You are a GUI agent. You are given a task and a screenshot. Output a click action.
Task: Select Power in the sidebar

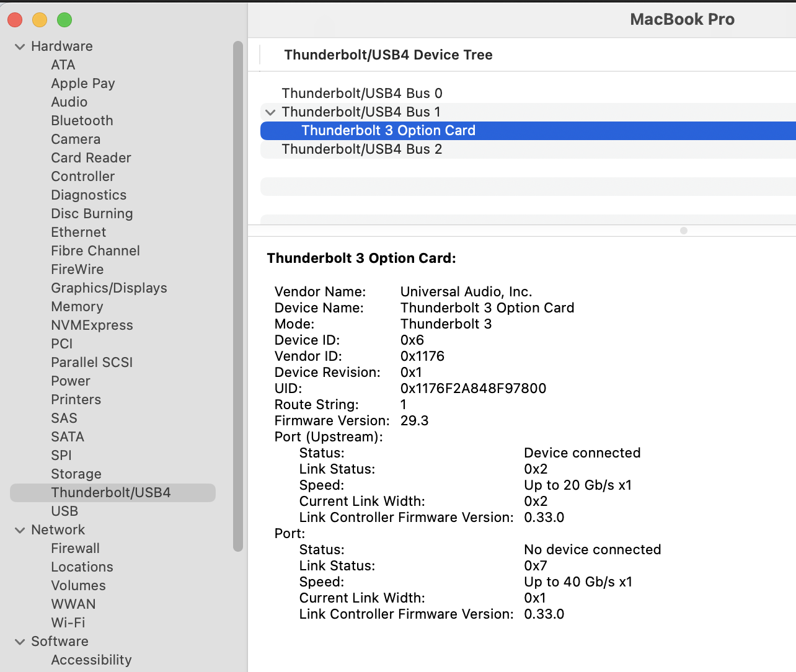coord(71,381)
